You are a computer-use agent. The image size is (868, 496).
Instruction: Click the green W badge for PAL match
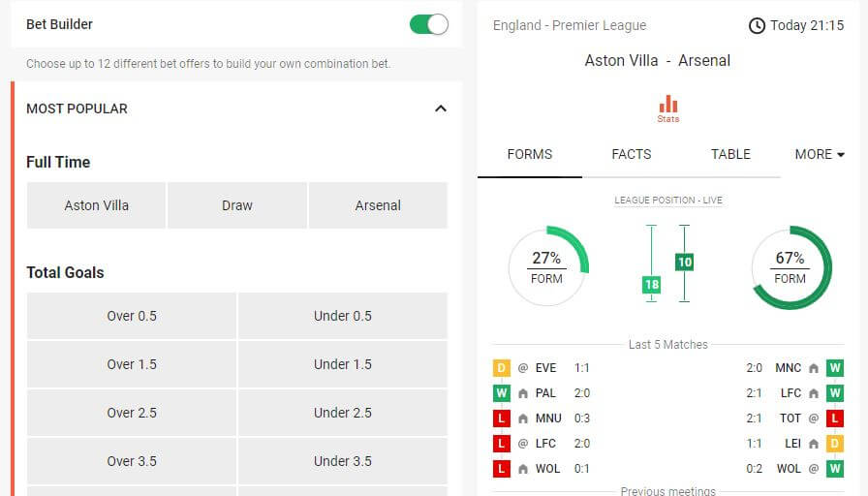click(x=502, y=393)
